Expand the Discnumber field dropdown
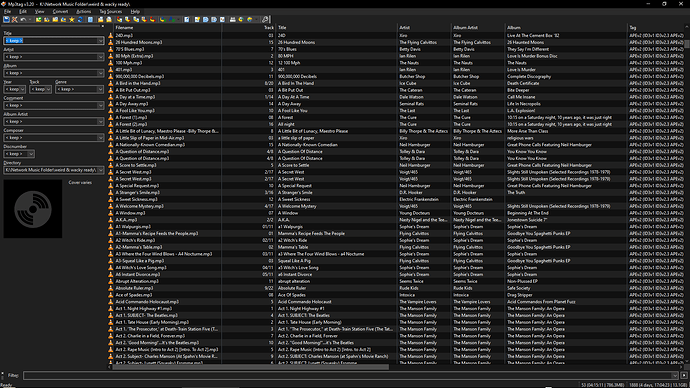 point(31,154)
